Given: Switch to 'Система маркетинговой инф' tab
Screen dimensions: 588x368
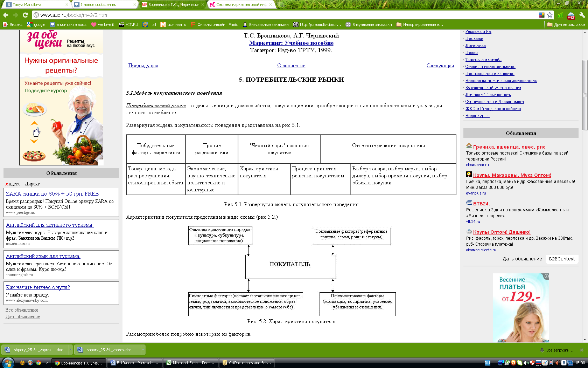Looking at the screenshot, I should 241,5.
